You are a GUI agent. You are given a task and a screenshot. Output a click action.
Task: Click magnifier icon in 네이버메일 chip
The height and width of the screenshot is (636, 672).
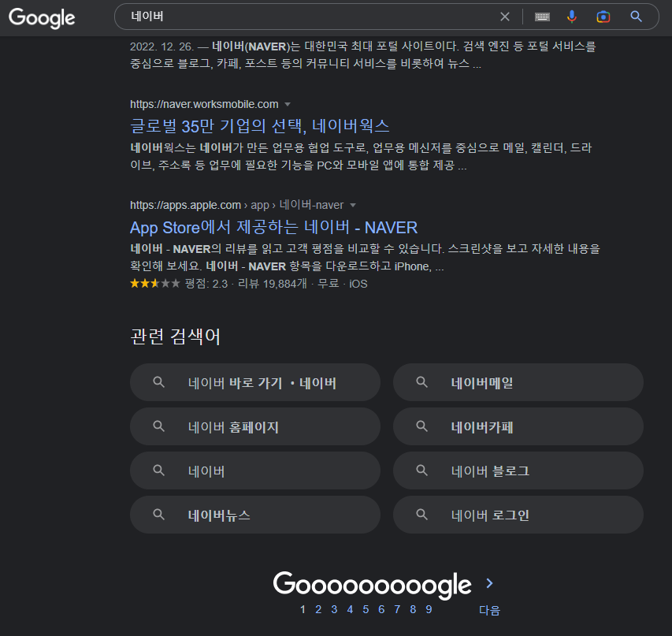[x=421, y=382]
